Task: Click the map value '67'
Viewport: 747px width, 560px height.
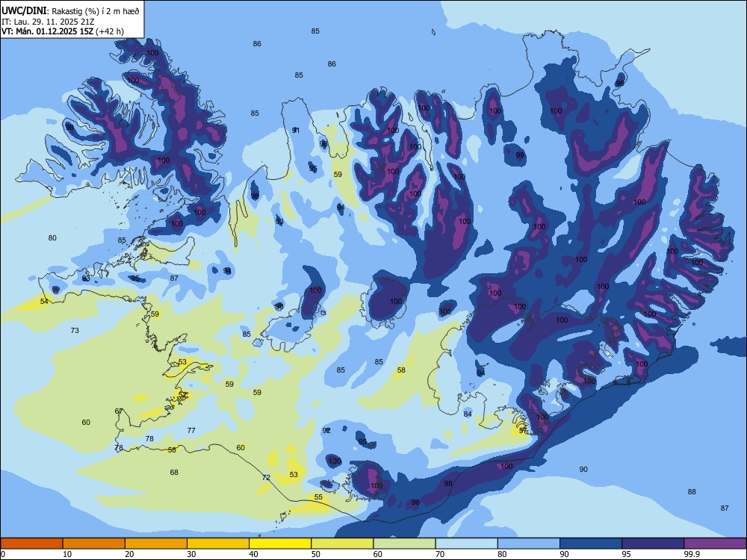Action: click(x=119, y=411)
